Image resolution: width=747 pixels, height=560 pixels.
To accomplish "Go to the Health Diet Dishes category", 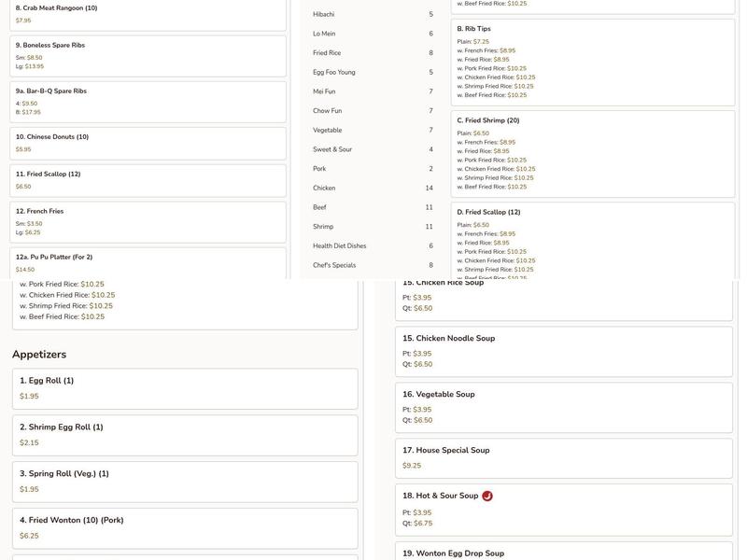I will pos(373,245).
